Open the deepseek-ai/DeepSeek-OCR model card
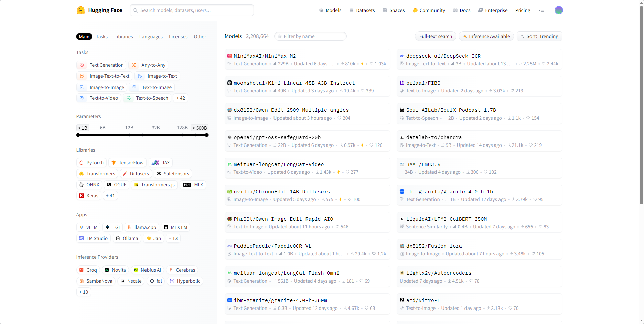Viewport: 644px width, 324px height. click(x=480, y=60)
